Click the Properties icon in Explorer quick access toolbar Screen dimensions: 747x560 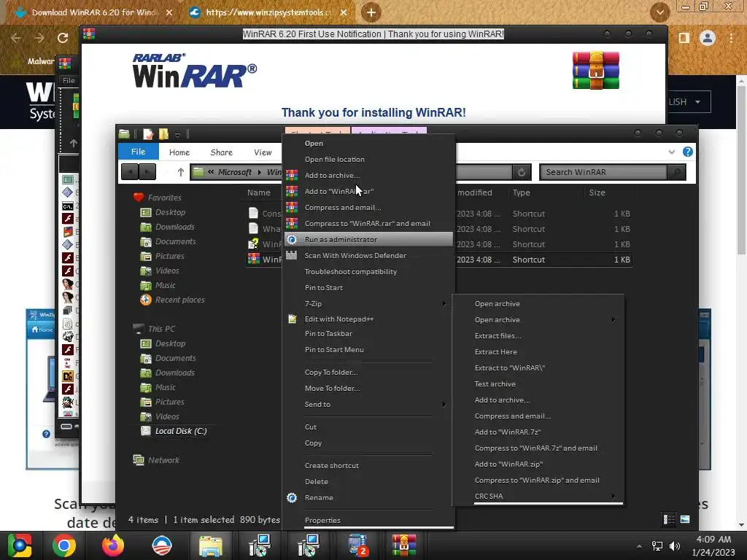click(x=148, y=134)
